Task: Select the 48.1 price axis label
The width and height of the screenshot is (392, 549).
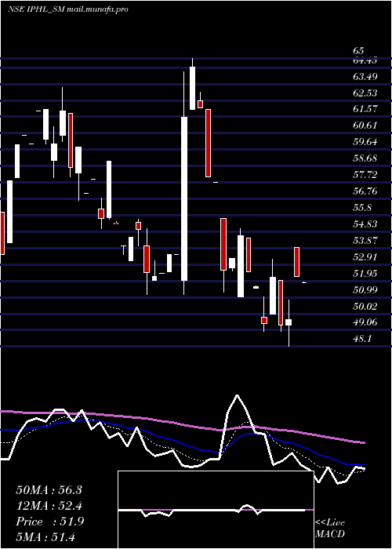Action: click(362, 339)
